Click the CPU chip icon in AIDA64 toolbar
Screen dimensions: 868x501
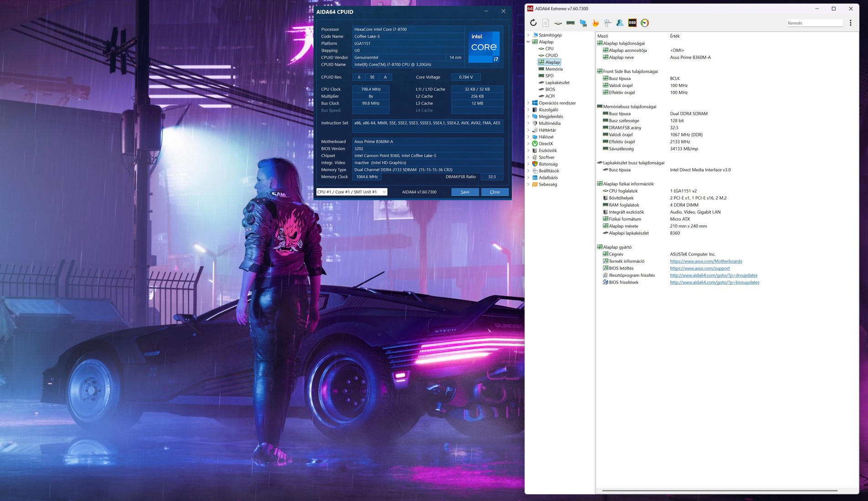558,23
